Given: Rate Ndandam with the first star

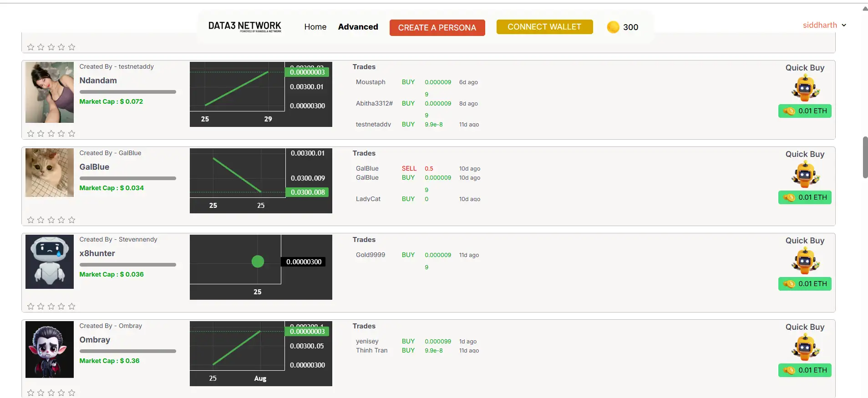Looking at the screenshot, I should 30,134.
